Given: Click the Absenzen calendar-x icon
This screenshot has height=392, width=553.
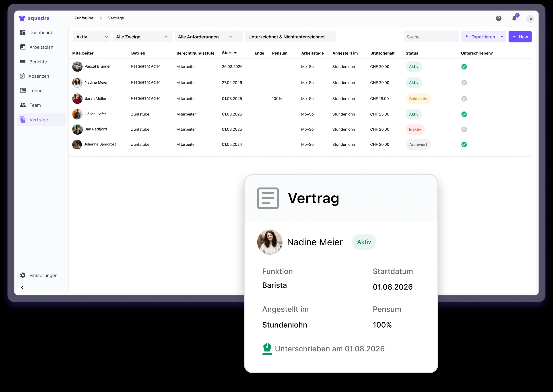Looking at the screenshot, I should point(22,76).
